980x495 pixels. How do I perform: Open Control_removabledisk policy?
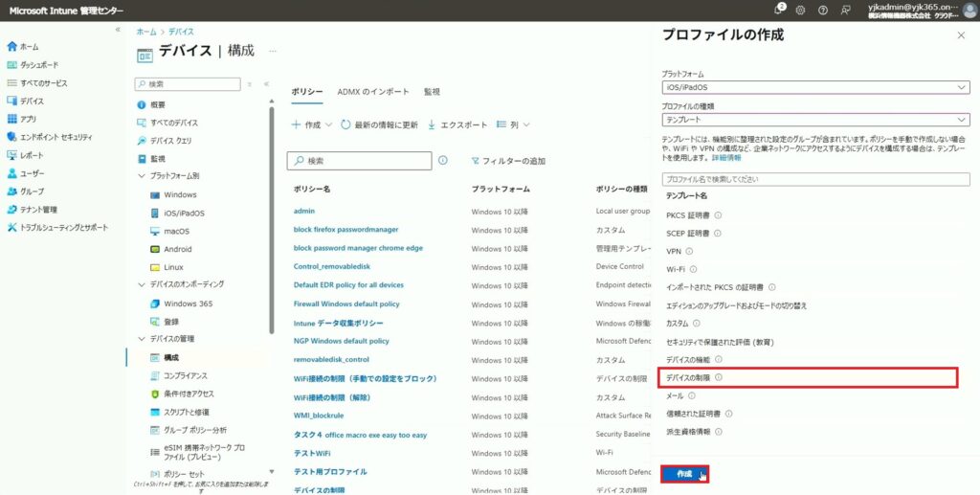[332, 266]
